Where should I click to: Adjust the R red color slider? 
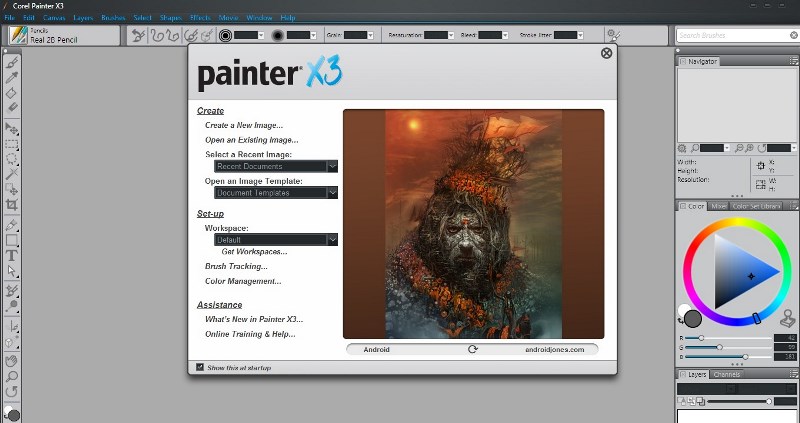pyautogui.click(x=728, y=338)
